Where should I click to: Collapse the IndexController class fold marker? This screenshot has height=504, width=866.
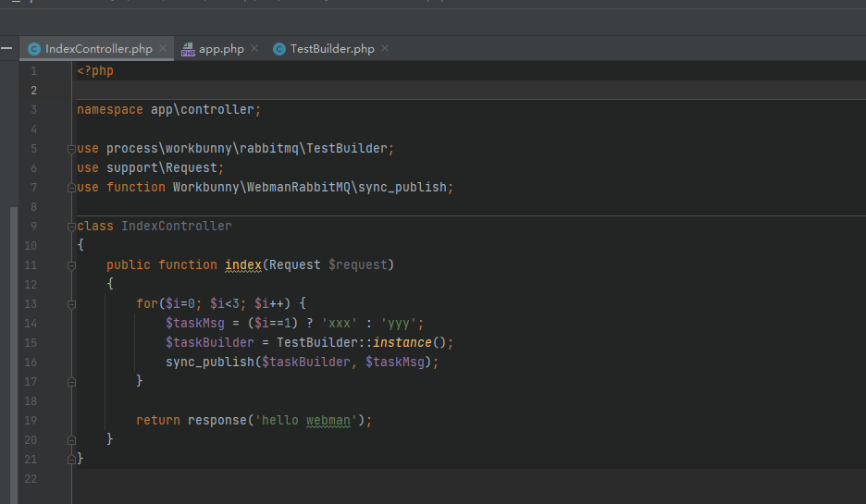click(71, 227)
